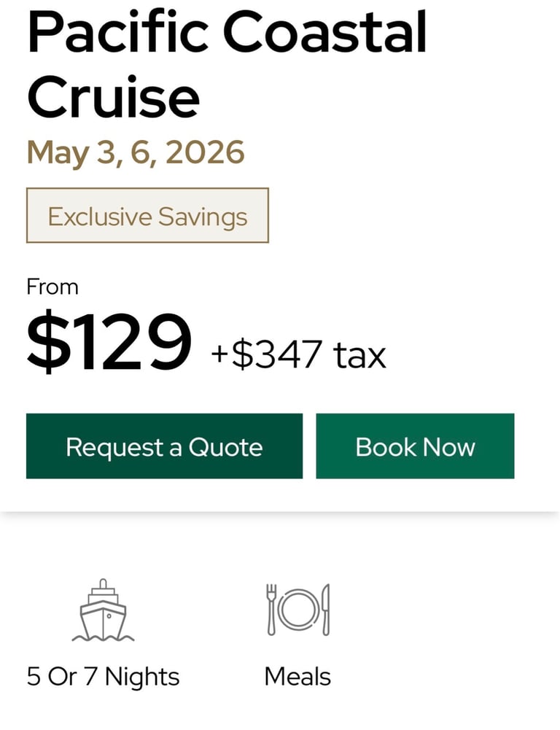The height and width of the screenshot is (730, 560).
Task: Click the plate in the Meals icon
Action: coord(298,609)
